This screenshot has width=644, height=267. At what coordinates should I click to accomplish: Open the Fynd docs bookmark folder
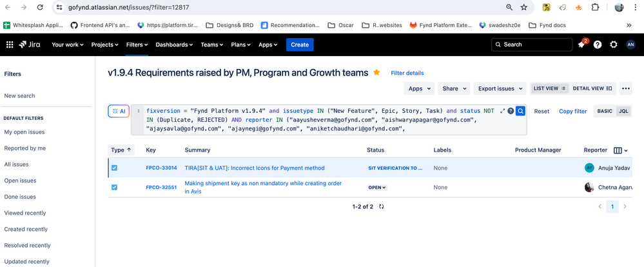tap(547, 25)
